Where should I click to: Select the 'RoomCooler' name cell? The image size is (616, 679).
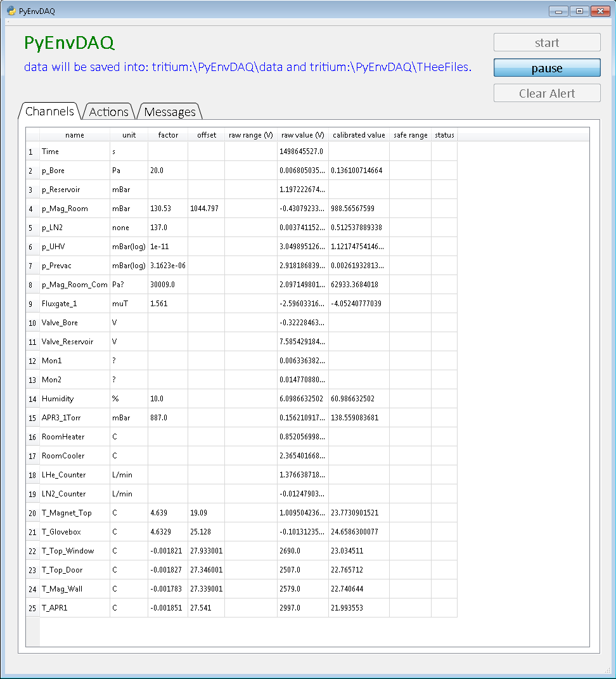[x=75, y=456]
